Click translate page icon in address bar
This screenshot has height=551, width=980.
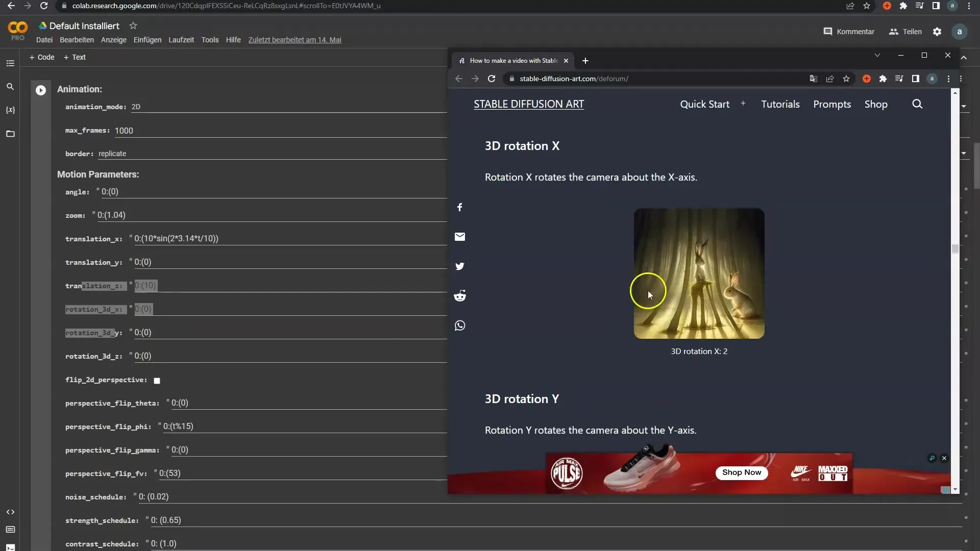[814, 79]
